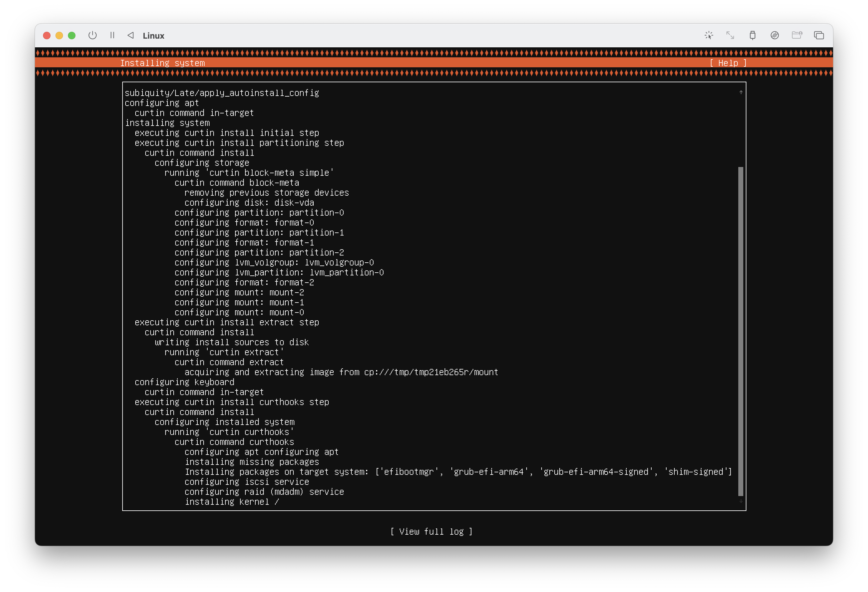Click 'configuring mount: mount-0' line
This screenshot has width=868, height=592.
coord(239,313)
